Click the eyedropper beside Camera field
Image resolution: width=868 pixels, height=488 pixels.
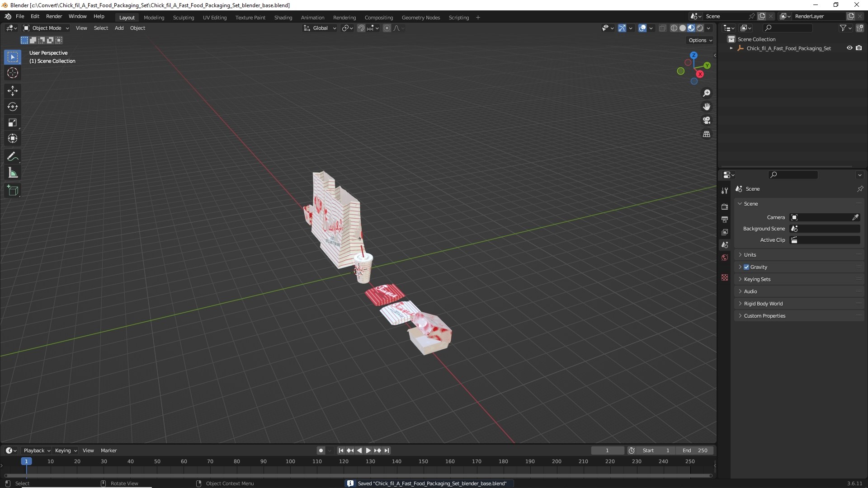pos(855,217)
